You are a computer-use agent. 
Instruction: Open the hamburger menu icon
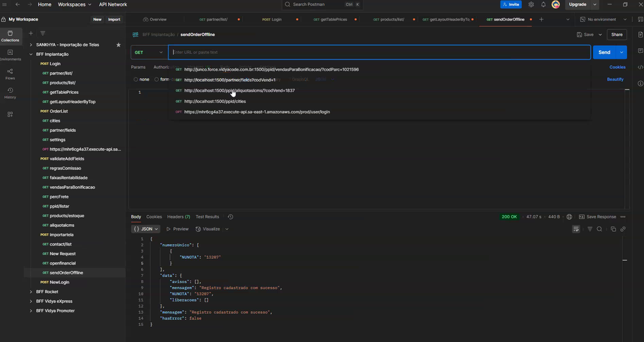coord(5,5)
